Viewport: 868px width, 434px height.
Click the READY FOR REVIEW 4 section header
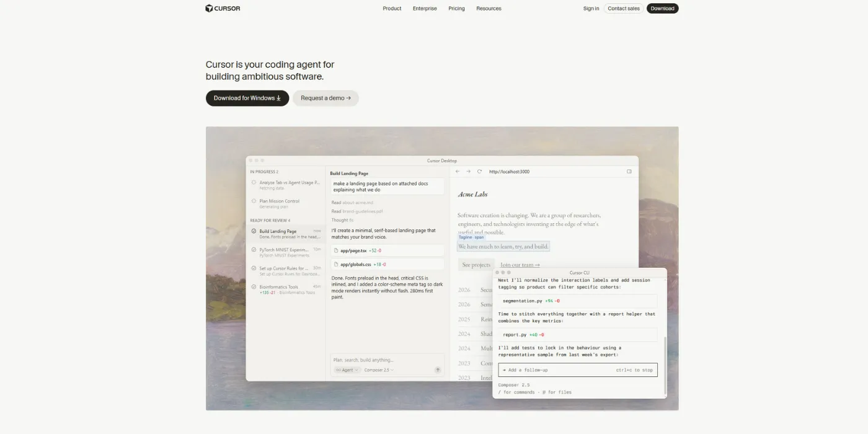270,221
